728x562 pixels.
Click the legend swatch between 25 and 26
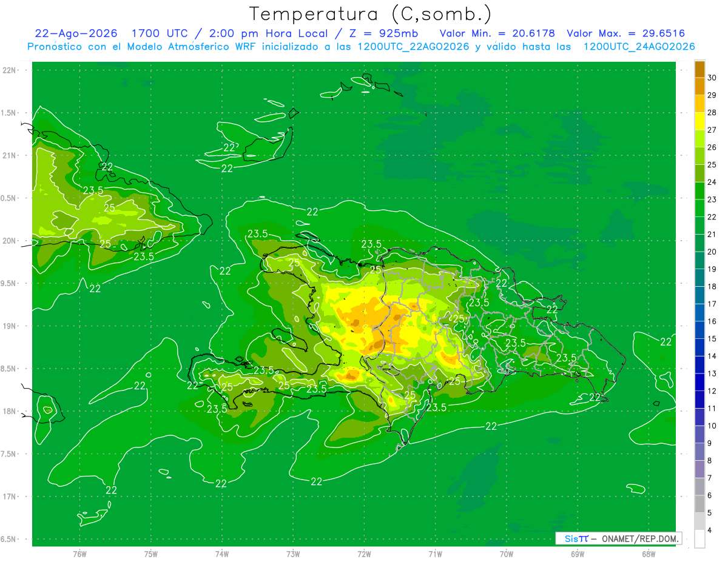699,156
